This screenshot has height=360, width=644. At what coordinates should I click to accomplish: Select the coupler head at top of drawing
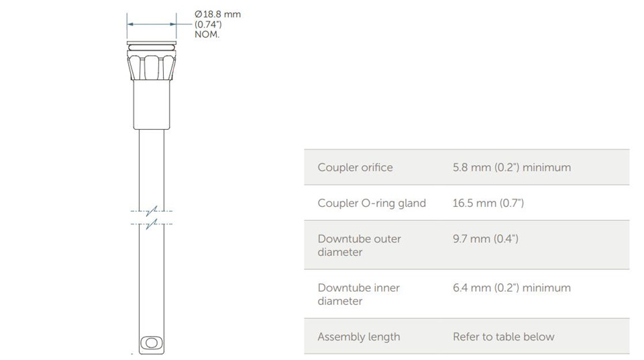tap(152, 61)
